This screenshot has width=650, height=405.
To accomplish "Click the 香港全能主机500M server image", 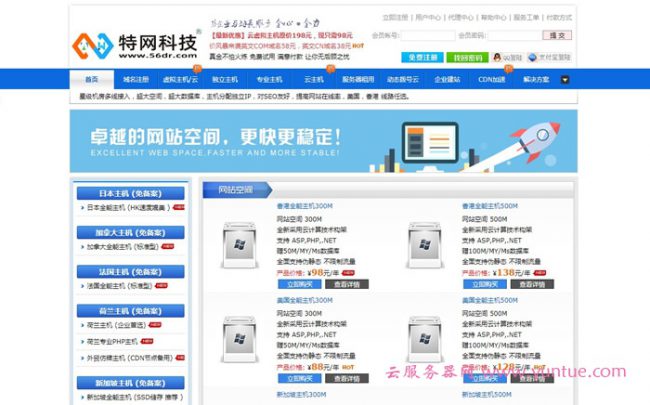I will (x=424, y=245).
